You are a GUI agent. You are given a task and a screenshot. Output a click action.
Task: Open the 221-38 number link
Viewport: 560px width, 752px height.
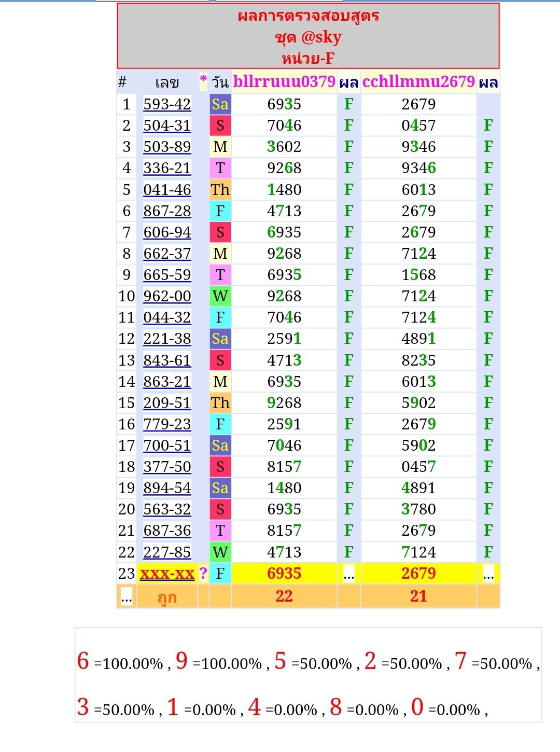coord(167,339)
